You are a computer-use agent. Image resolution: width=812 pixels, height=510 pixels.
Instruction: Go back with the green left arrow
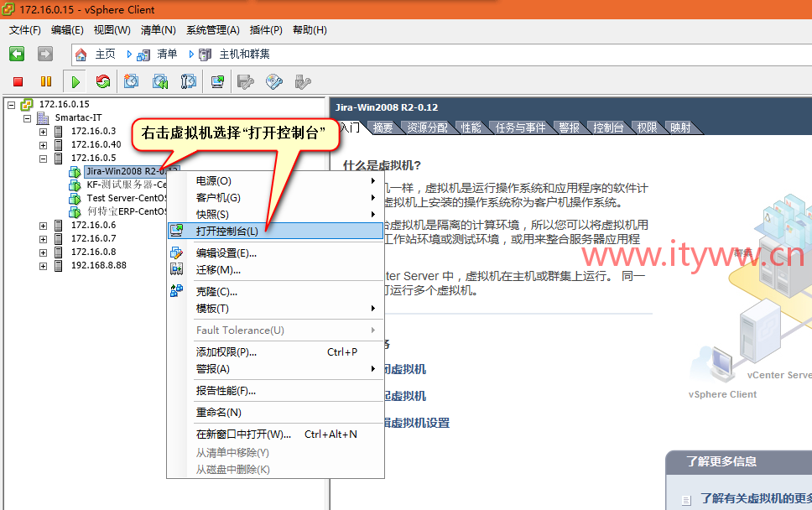coord(17,54)
